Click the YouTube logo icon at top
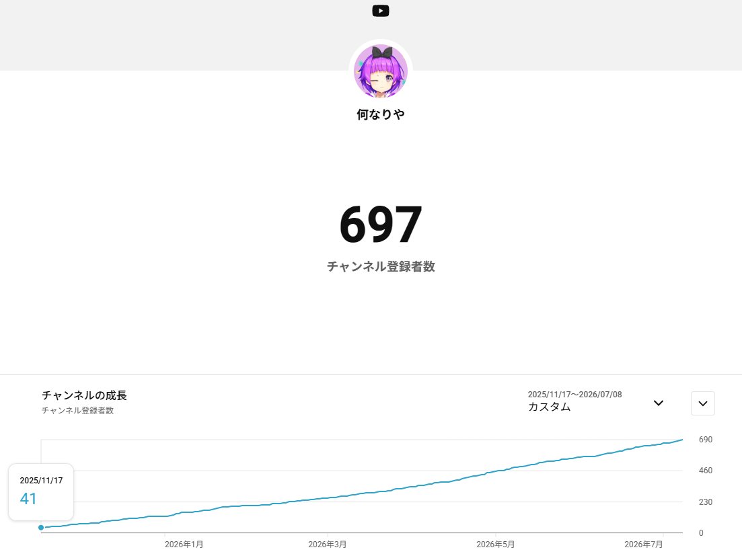 (381, 10)
